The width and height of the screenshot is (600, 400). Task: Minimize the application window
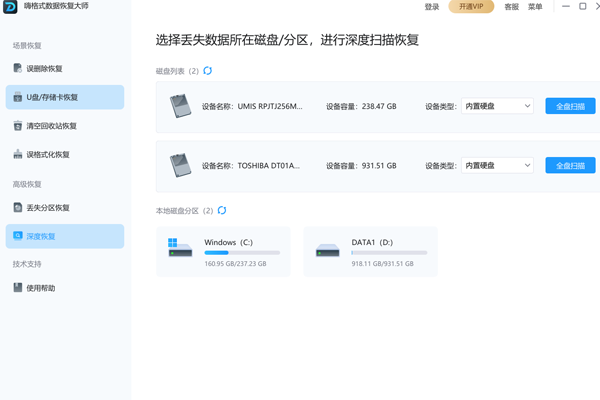point(566,6)
